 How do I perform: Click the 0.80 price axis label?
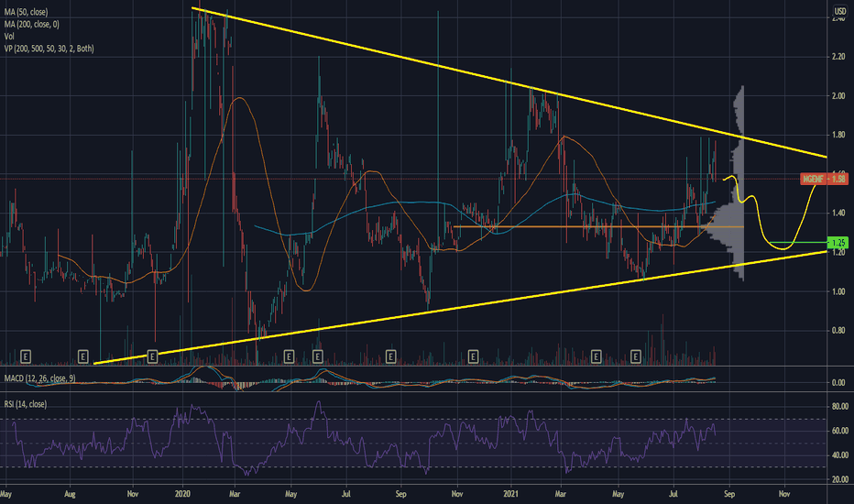pyautogui.click(x=838, y=331)
